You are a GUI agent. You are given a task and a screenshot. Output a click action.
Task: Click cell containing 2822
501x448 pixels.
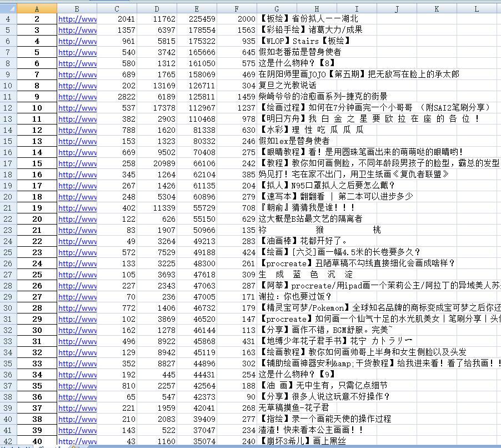click(x=117, y=97)
